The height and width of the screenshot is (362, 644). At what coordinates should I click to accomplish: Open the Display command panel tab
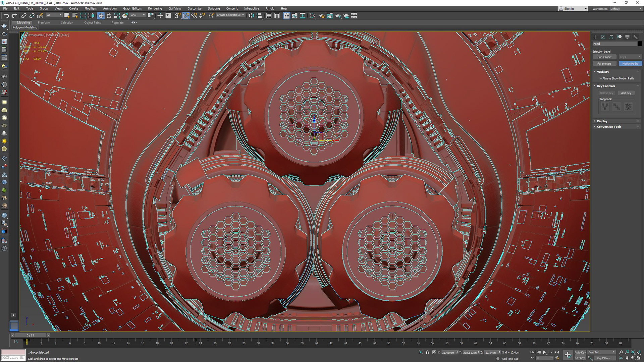(627, 37)
